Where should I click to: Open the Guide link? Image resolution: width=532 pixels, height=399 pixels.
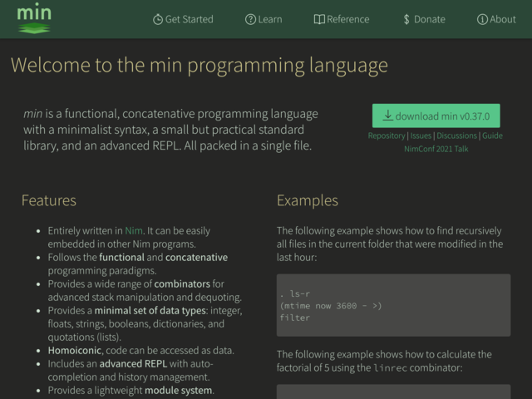point(492,135)
